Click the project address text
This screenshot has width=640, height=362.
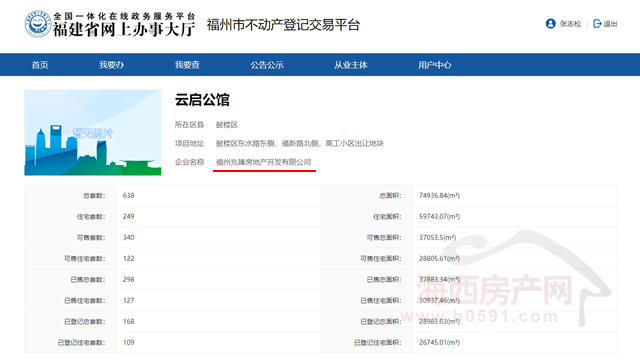[300, 144]
